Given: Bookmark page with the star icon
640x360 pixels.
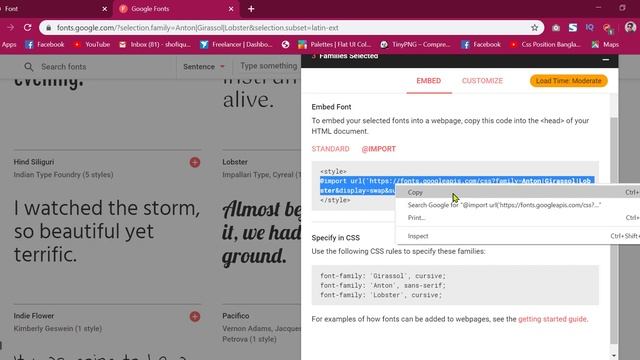Looking at the screenshot, I should coord(534,28).
